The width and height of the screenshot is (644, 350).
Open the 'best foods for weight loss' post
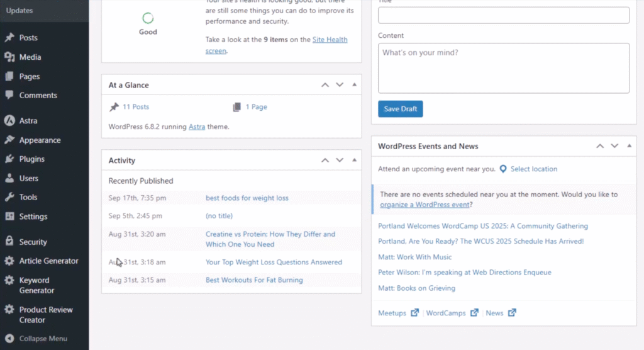click(x=247, y=198)
